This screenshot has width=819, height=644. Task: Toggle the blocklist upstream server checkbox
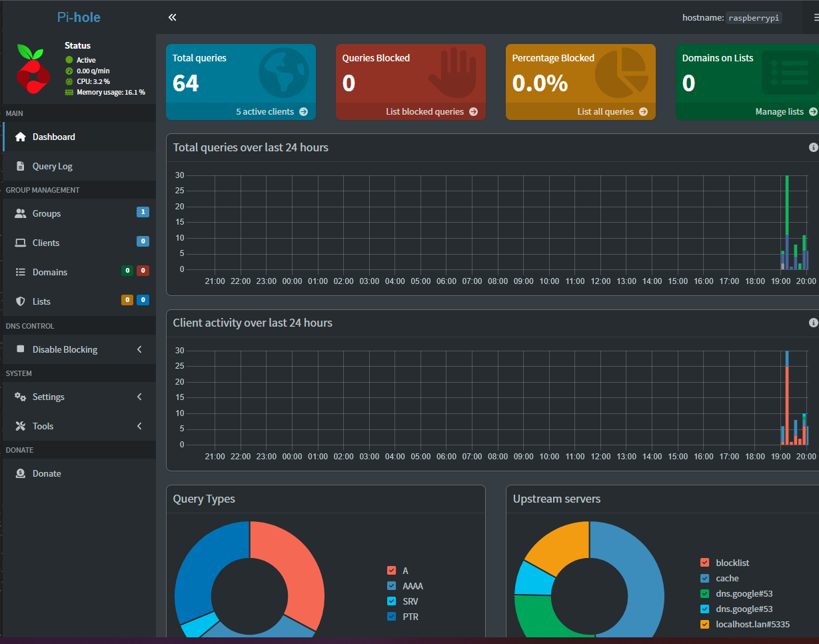pyautogui.click(x=705, y=562)
